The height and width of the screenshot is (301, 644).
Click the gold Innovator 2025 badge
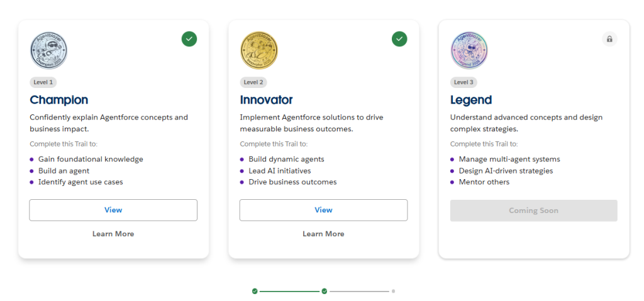pyautogui.click(x=258, y=50)
